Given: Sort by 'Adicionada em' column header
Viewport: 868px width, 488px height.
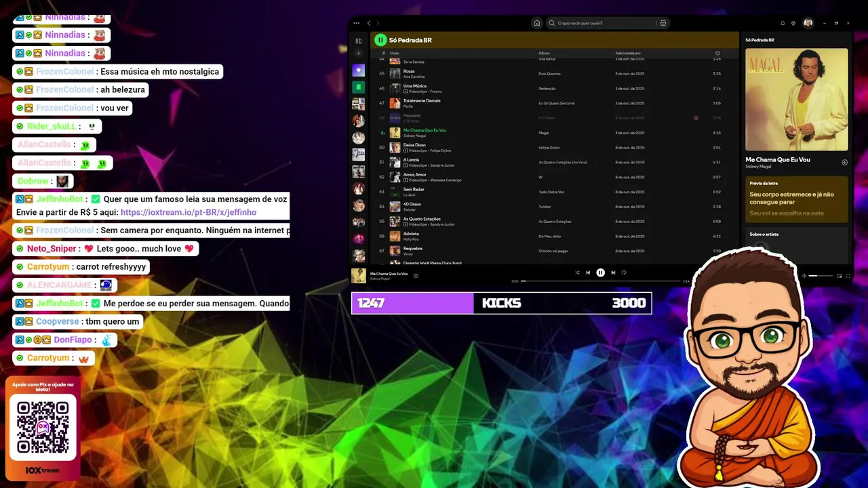Looking at the screenshot, I should [628, 53].
